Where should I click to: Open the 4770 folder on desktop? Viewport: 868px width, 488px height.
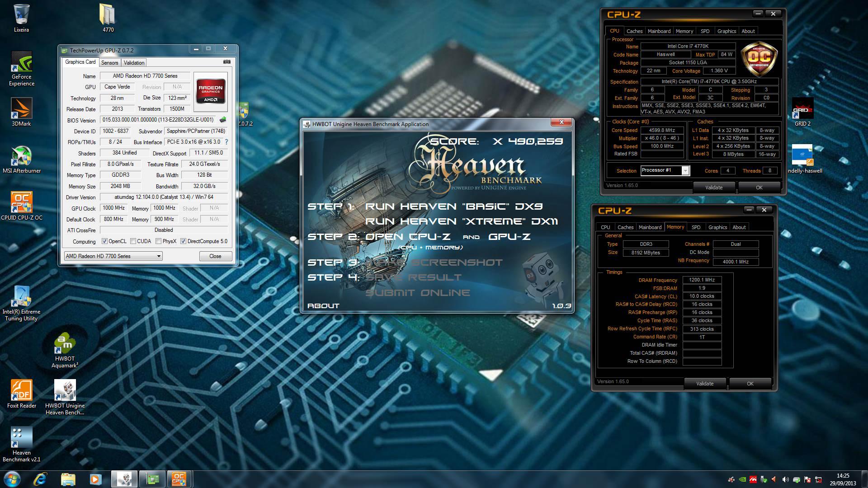pos(108,18)
